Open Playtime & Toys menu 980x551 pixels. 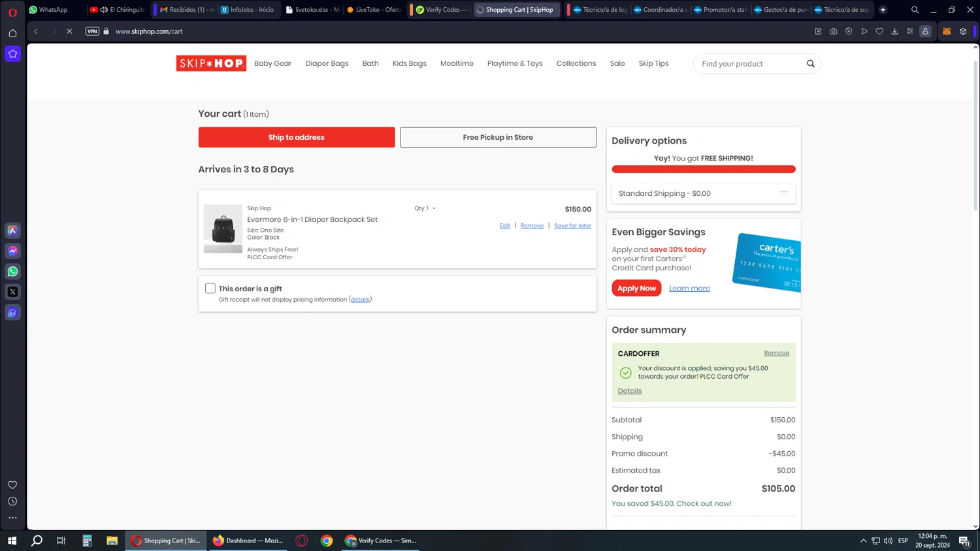pos(515,63)
